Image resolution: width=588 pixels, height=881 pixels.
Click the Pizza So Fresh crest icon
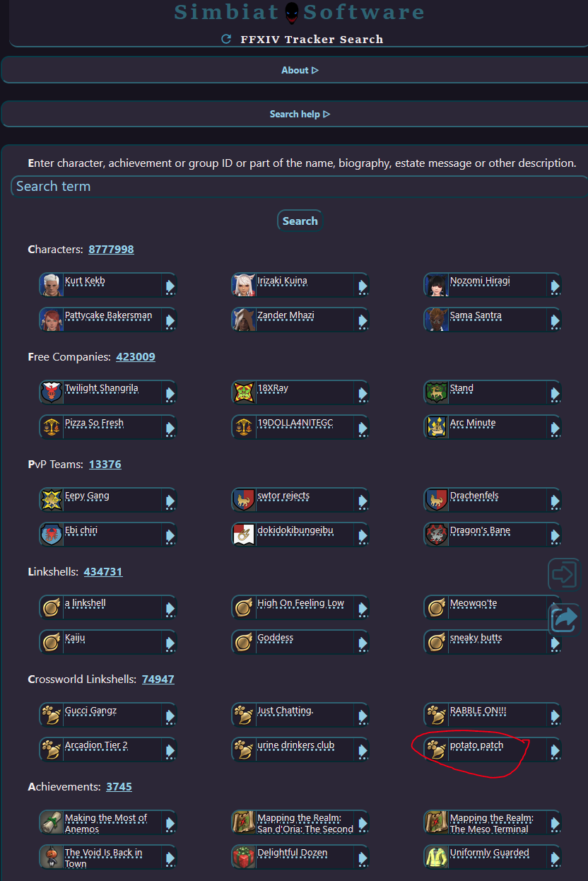pos(52,427)
